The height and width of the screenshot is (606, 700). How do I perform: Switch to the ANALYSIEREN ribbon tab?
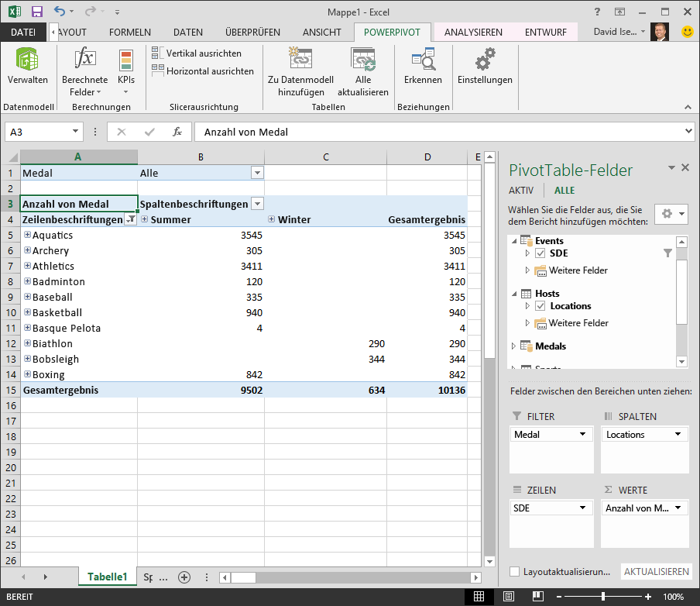475,33
